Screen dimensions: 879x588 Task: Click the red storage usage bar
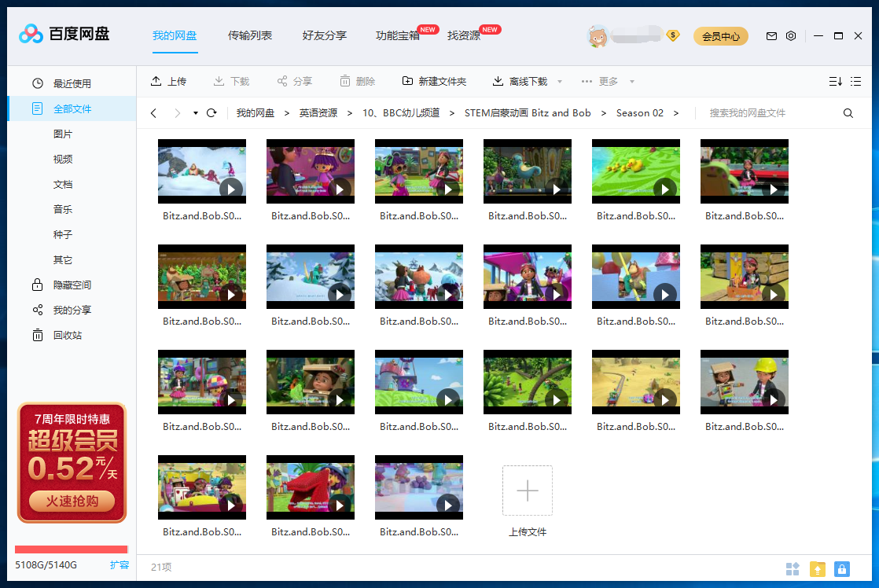(x=71, y=549)
